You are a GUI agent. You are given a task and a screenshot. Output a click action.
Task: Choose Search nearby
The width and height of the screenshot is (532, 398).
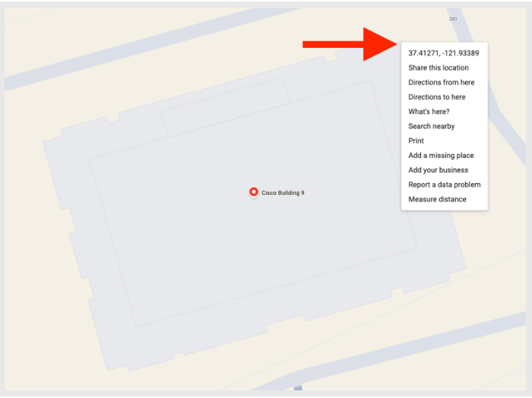coord(431,126)
